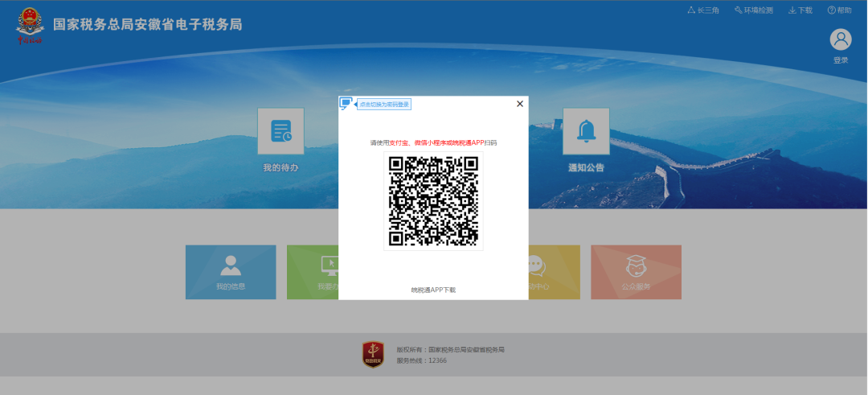Click the 中国税务 emblem logo
The height and width of the screenshot is (395, 868).
tap(30, 26)
